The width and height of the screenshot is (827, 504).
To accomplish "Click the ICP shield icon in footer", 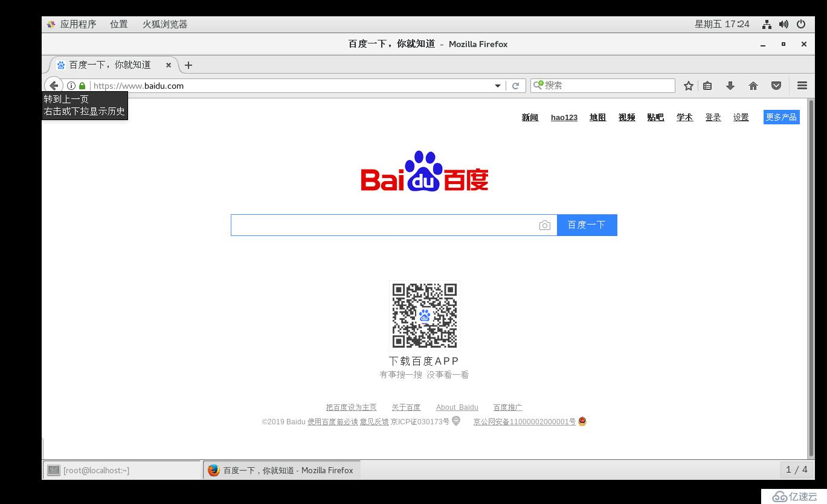I will pyautogui.click(x=456, y=421).
